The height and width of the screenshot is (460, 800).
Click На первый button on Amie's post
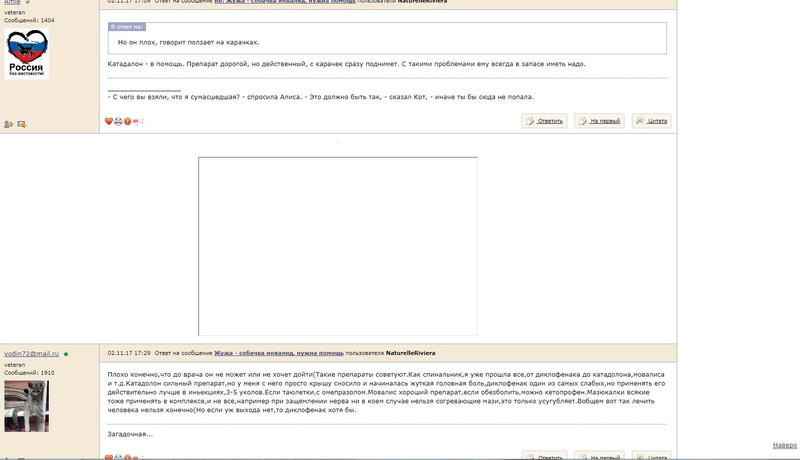(x=599, y=121)
